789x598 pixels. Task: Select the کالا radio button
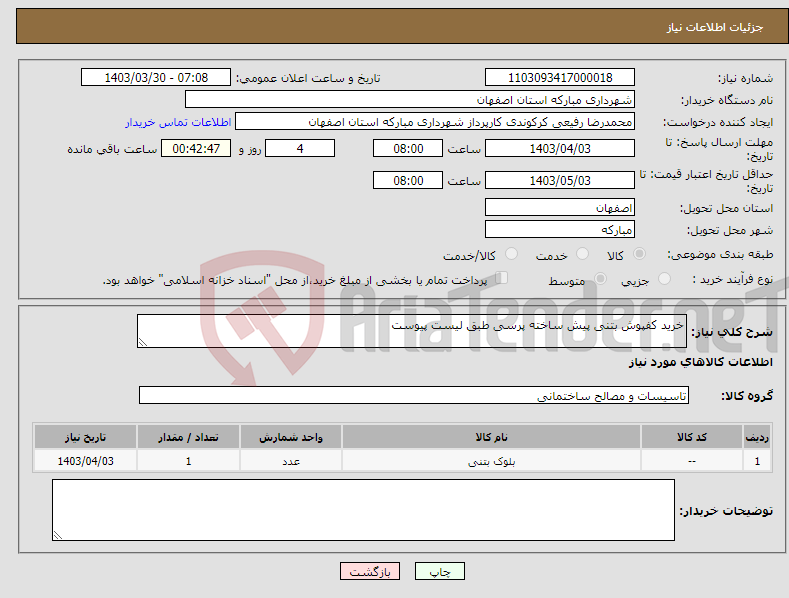640,254
